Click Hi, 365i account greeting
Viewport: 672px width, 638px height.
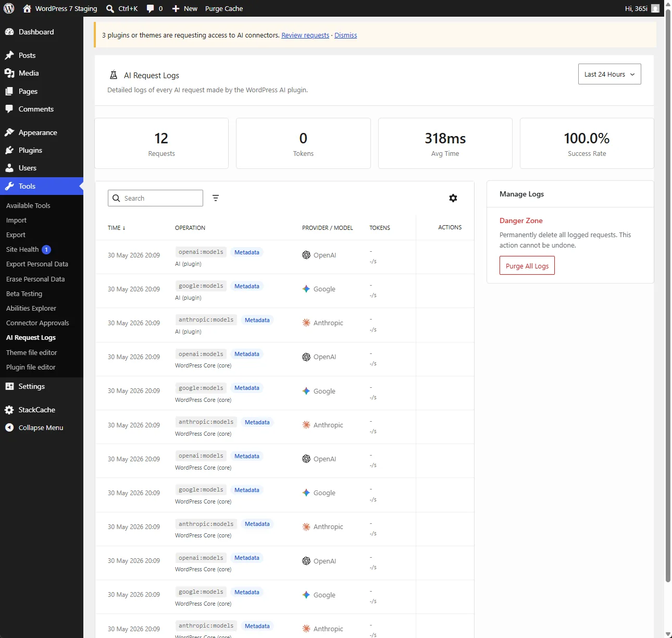tap(636, 8)
